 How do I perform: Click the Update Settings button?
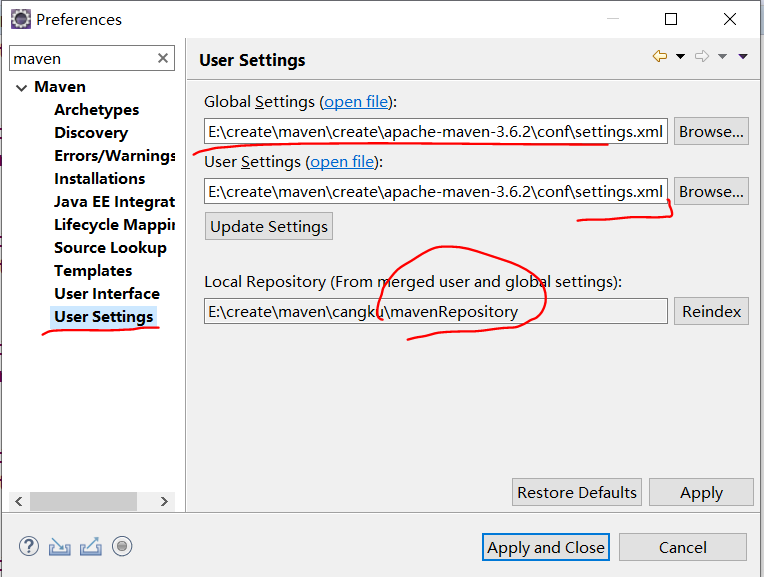[x=268, y=226]
